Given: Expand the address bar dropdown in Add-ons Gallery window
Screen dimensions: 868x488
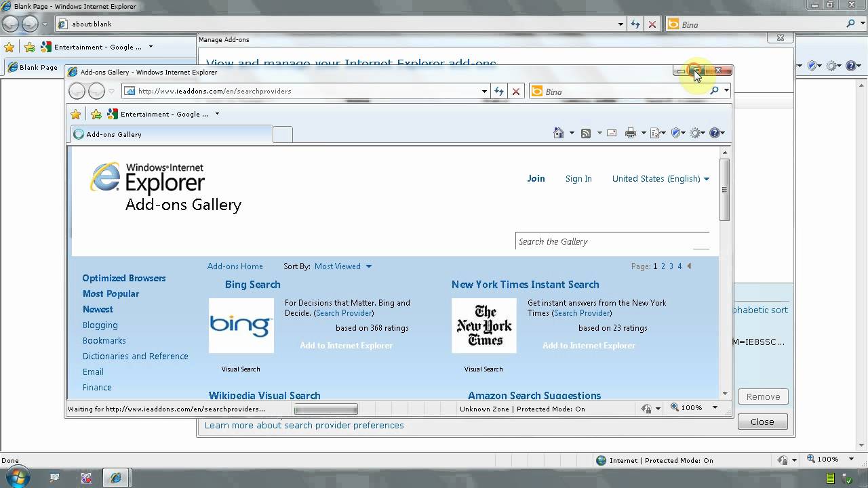Looking at the screenshot, I should click(484, 91).
